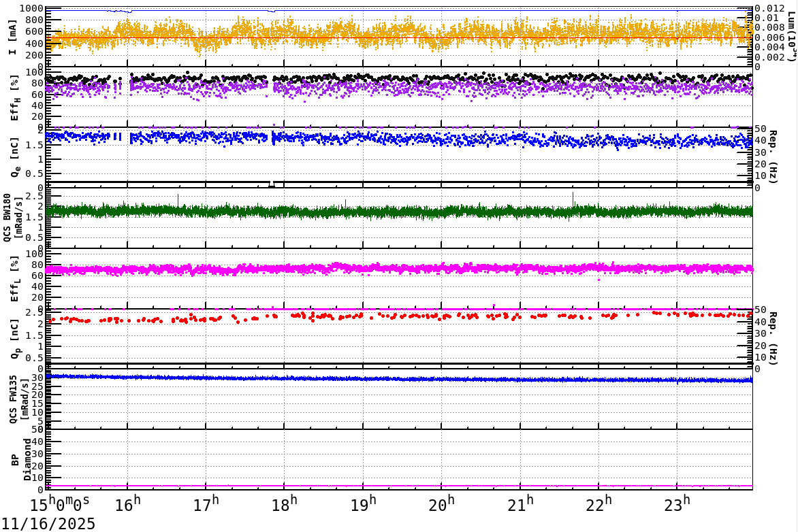Viewport: 798px width, 532px height.
Task: Select the 2.5 tick on QCS BW180 axis
Action: coord(35,196)
